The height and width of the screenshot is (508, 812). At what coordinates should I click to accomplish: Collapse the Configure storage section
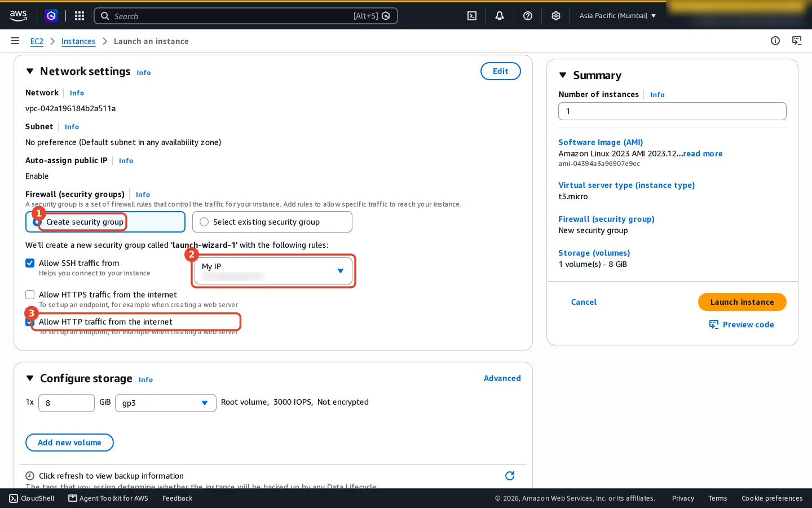click(30, 378)
